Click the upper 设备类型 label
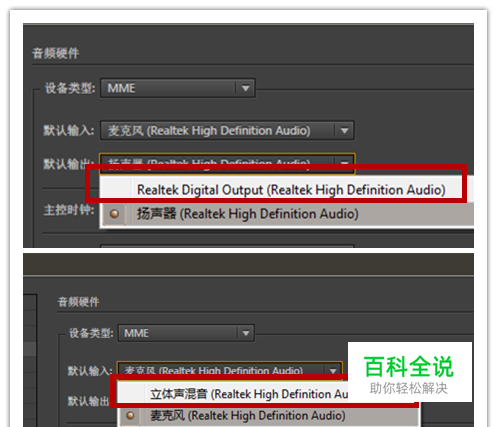The height and width of the screenshot is (427, 497). point(70,88)
